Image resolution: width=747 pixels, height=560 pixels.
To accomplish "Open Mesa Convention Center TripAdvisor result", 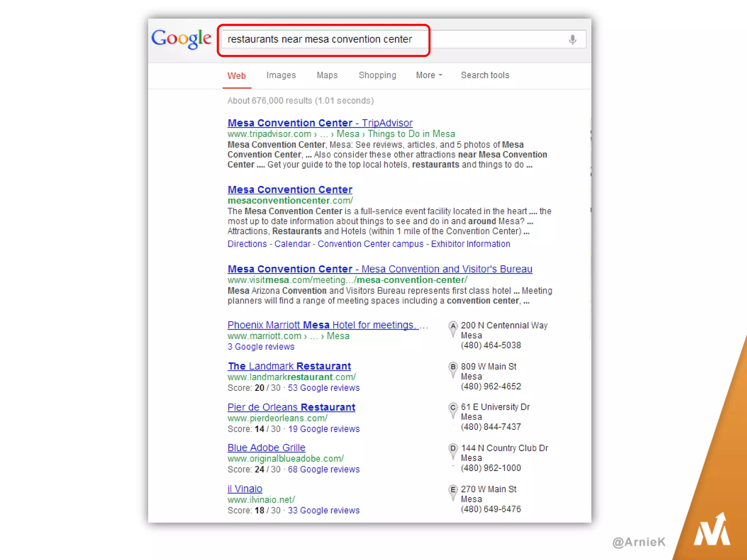I will pos(320,123).
